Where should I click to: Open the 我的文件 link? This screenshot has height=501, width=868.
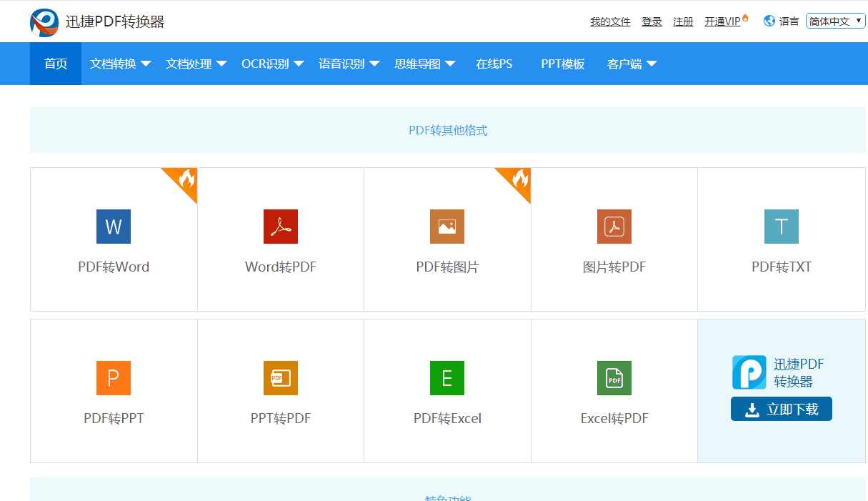610,22
